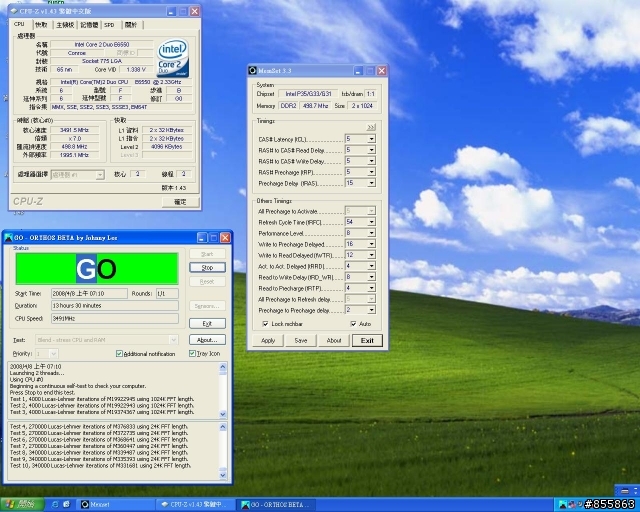Stop the ORTHOS stress test
This screenshot has width=640, height=512.
(x=207, y=267)
